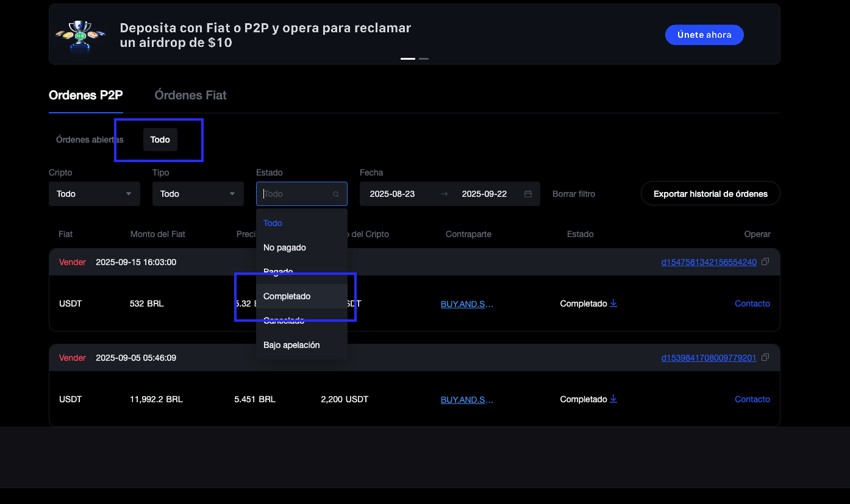The height and width of the screenshot is (504, 850).
Task: Expand the Tipo dropdown
Action: (x=198, y=194)
